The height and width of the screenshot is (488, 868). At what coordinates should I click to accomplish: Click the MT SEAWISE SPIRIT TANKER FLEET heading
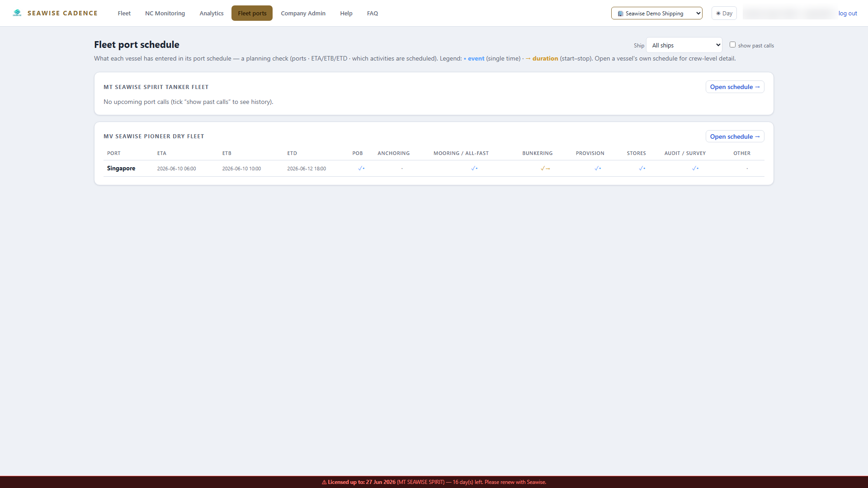coord(156,87)
